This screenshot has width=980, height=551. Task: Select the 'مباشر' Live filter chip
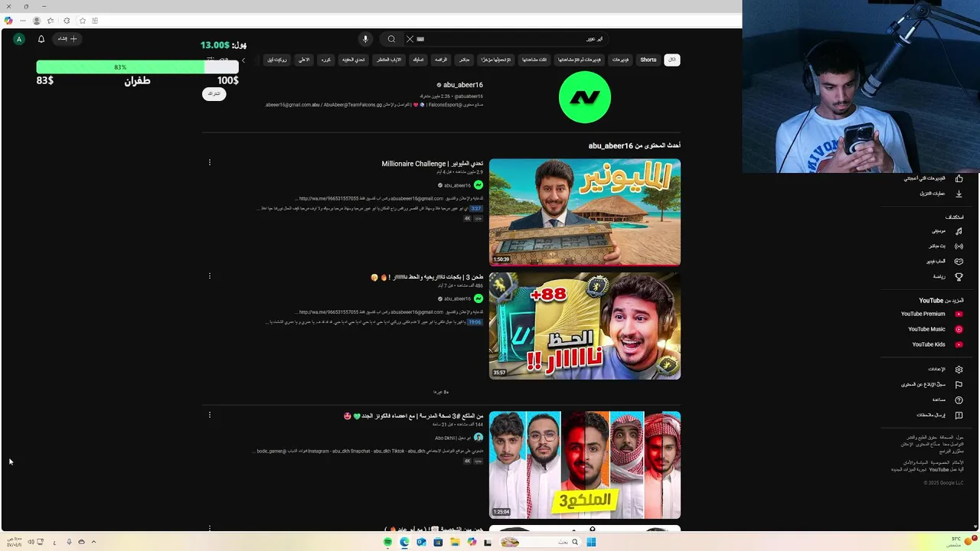point(464,60)
